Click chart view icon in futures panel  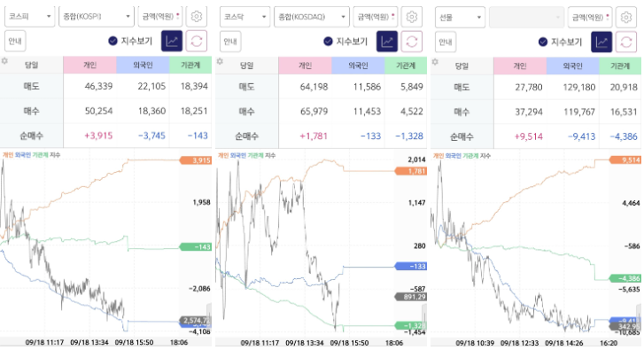(x=601, y=42)
